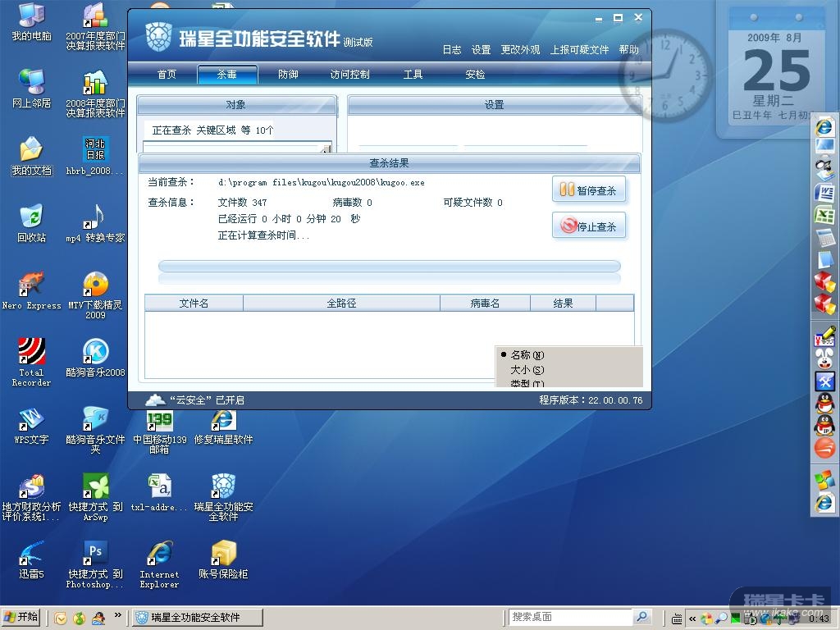Open the 工具 tab
The image size is (840, 630).
pyautogui.click(x=413, y=75)
